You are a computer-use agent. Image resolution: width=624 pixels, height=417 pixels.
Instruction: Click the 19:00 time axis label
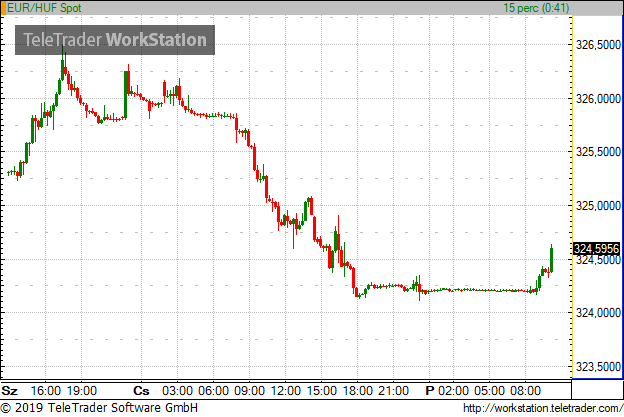(x=82, y=391)
